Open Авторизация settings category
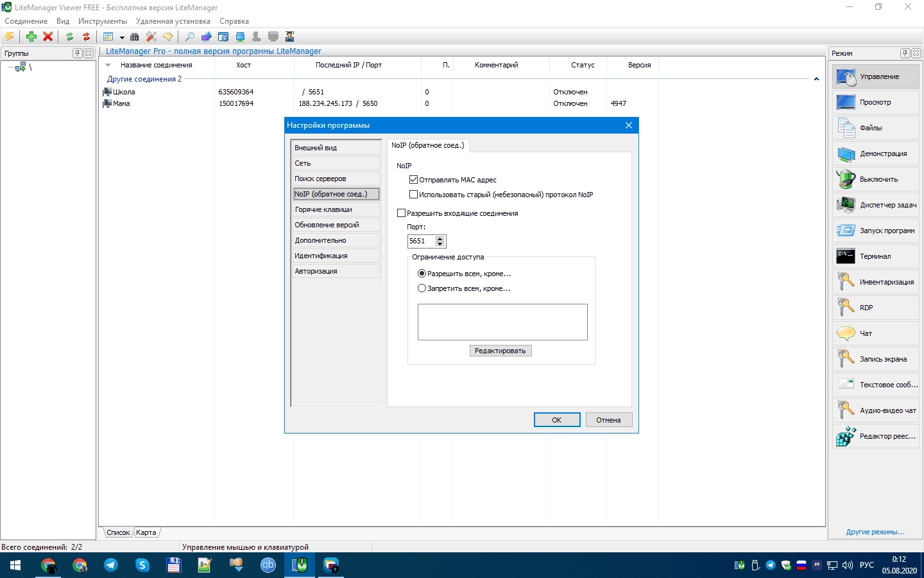 point(336,271)
